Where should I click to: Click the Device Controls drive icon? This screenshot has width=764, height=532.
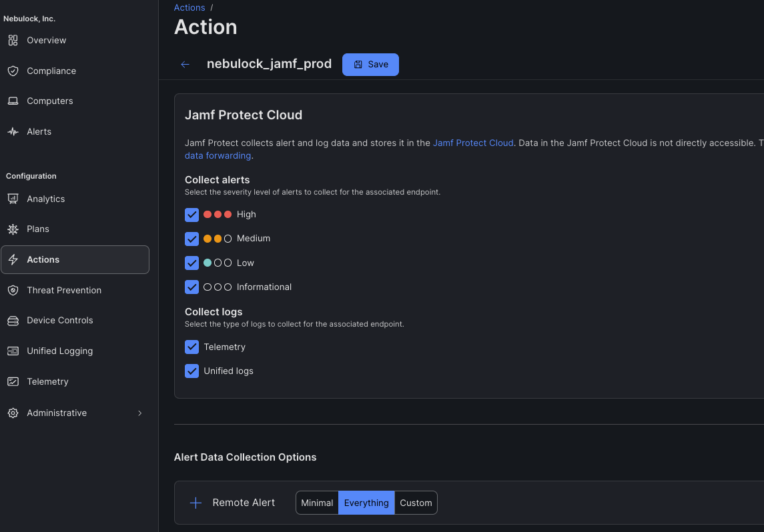[x=13, y=321]
